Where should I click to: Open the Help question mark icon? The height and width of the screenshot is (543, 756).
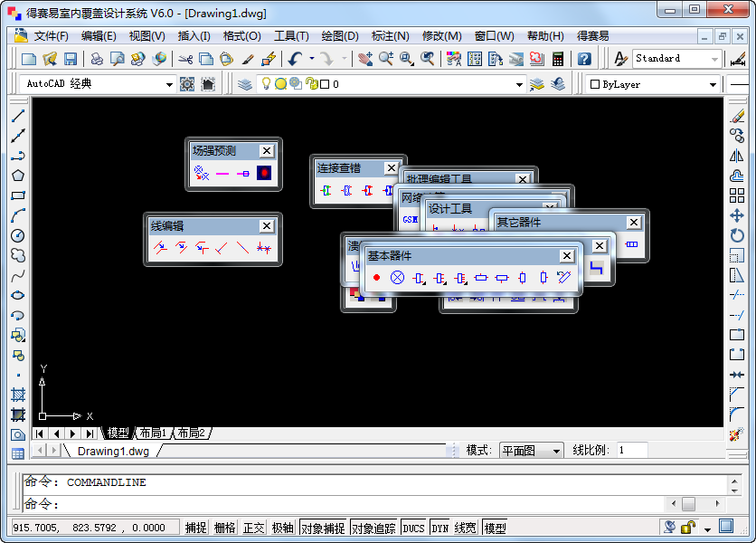[584, 59]
